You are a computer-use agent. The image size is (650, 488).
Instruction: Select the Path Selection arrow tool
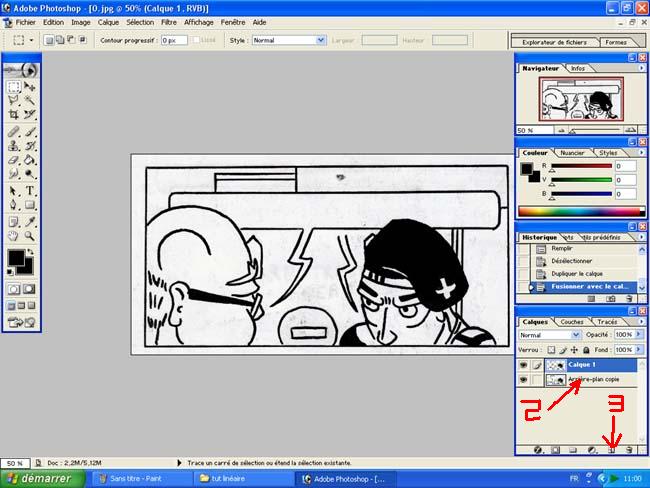point(14,191)
